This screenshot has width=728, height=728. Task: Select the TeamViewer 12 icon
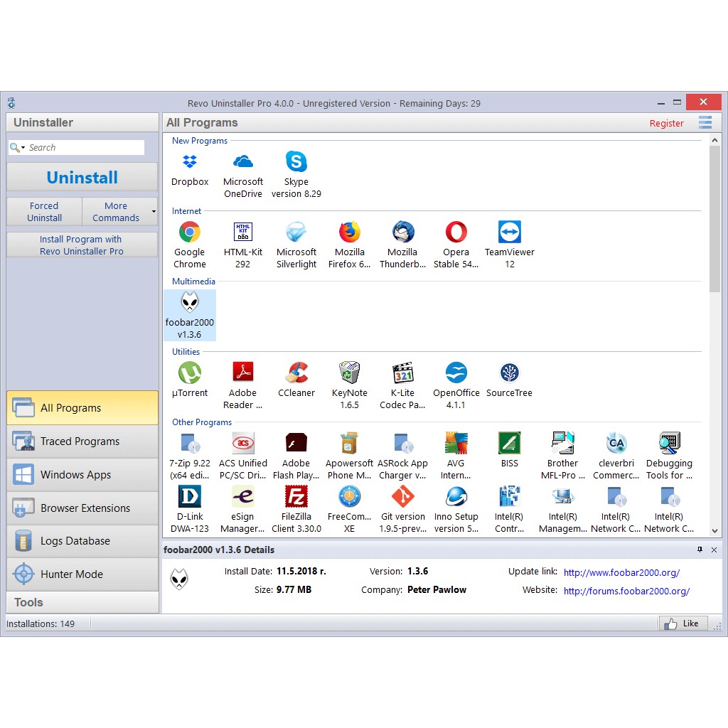pos(509,232)
